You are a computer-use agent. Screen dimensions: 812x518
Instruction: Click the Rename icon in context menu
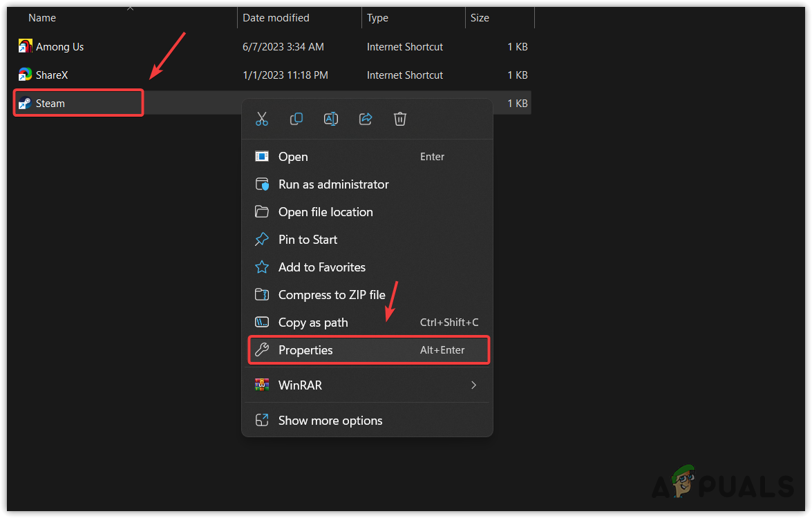pos(331,119)
